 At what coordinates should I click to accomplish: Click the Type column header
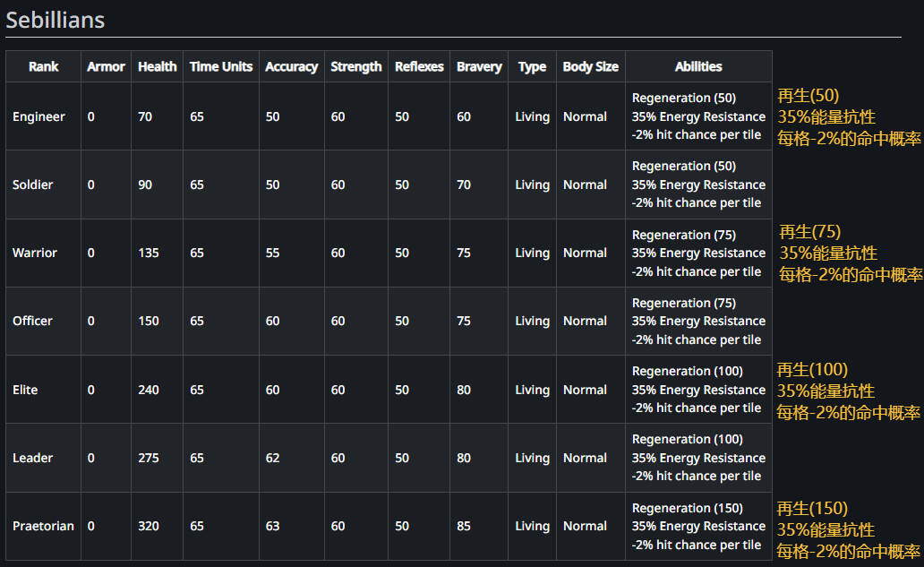pos(532,66)
